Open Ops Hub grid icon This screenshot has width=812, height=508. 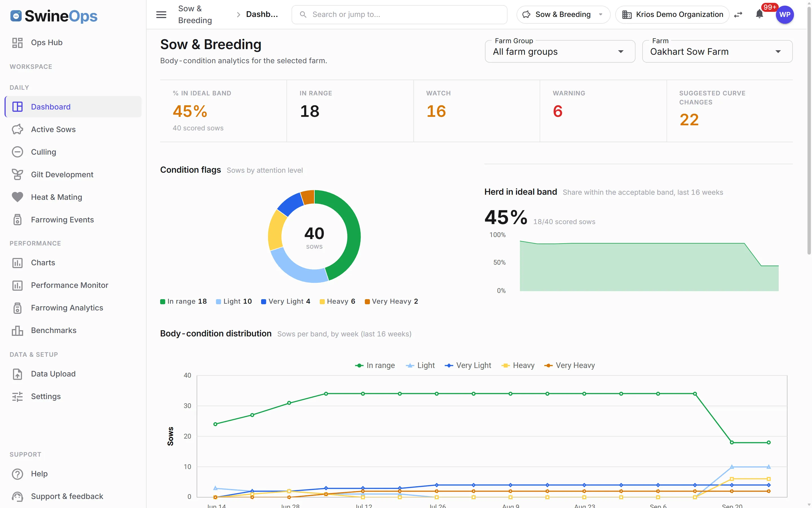[x=17, y=43]
